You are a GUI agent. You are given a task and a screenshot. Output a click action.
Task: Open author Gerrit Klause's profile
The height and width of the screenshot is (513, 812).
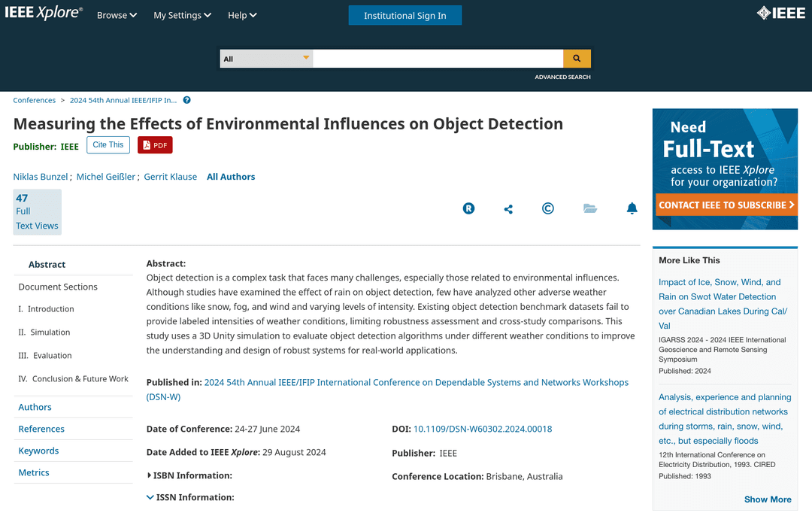click(x=171, y=177)
